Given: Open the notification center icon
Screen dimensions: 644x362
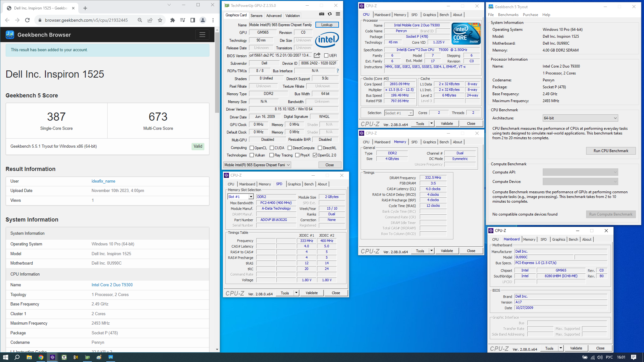Looking at the screenshot, I should [x=634, y=357].
